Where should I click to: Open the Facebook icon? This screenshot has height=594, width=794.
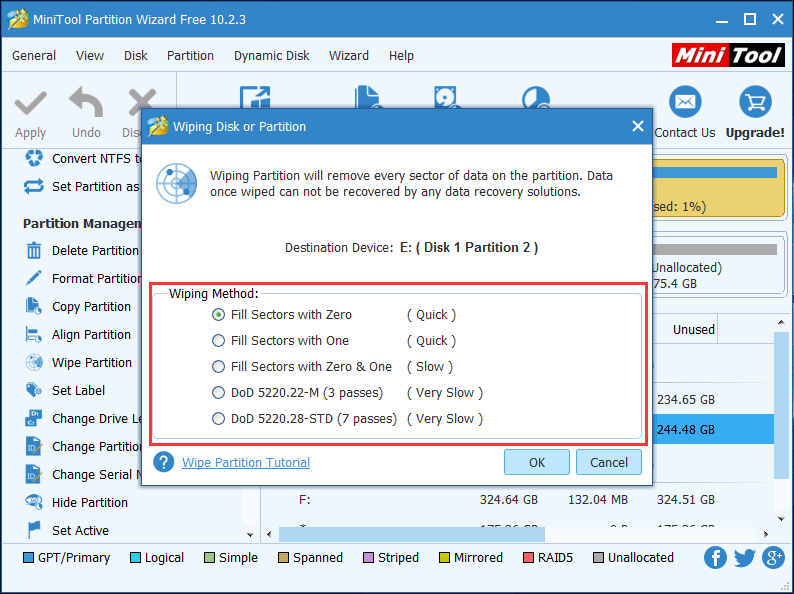click(715, 558)
